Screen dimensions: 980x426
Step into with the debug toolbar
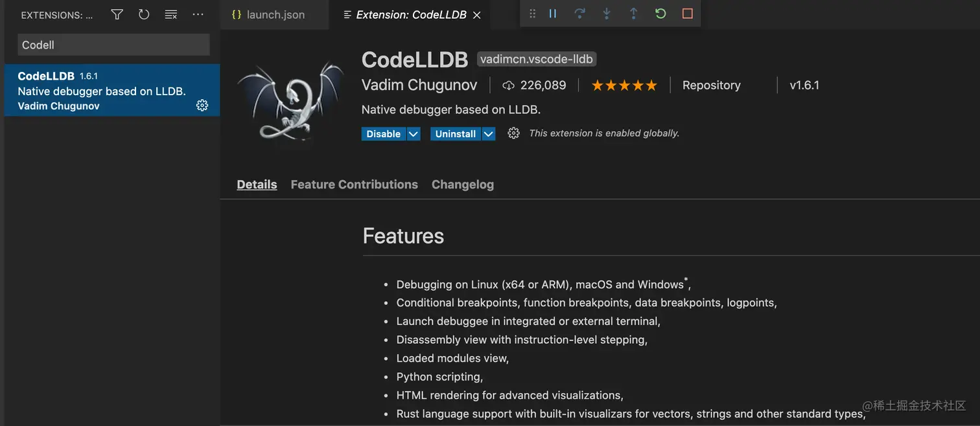click(607, 14)
